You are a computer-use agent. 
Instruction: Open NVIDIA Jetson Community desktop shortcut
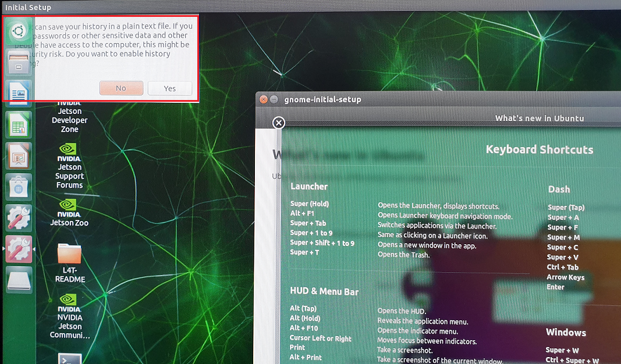pos(70,316)
